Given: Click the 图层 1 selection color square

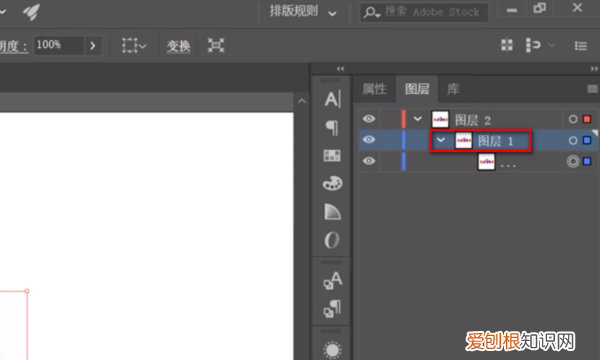Looking at the screenshot, I should (x=587, y=140).
